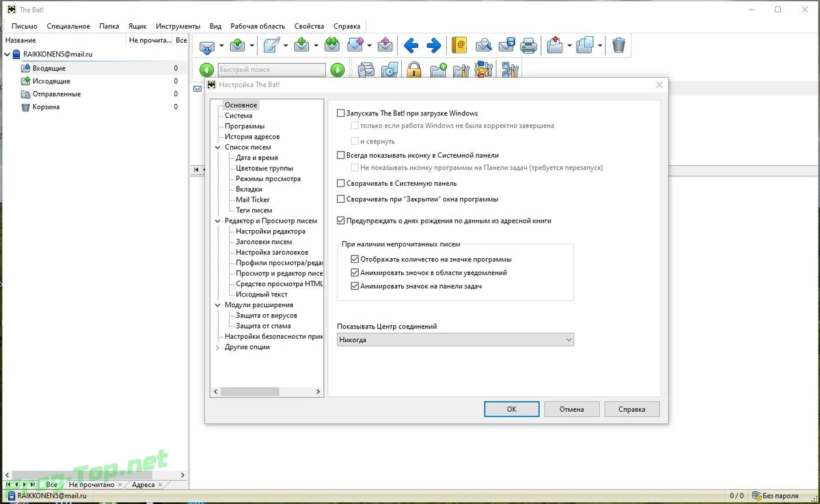Click the folder properties icon with tools
820x504 pixels.
461,70
